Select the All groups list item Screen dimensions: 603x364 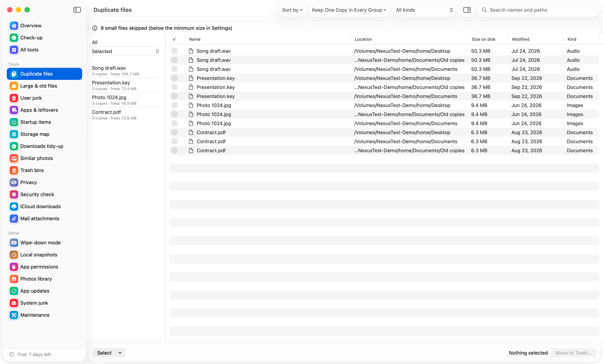pyautogui.click(x=125, y=42)
